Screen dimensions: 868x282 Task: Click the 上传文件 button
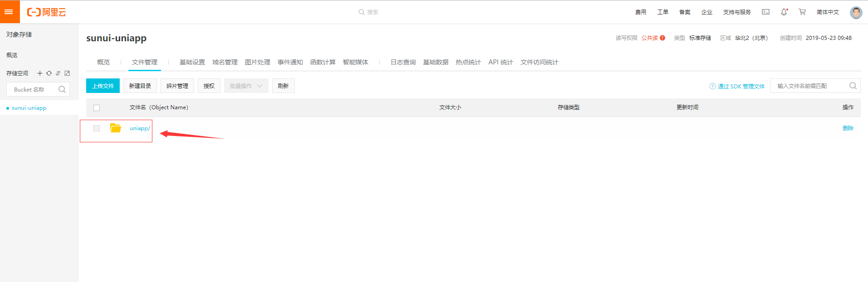coord(103,86)
